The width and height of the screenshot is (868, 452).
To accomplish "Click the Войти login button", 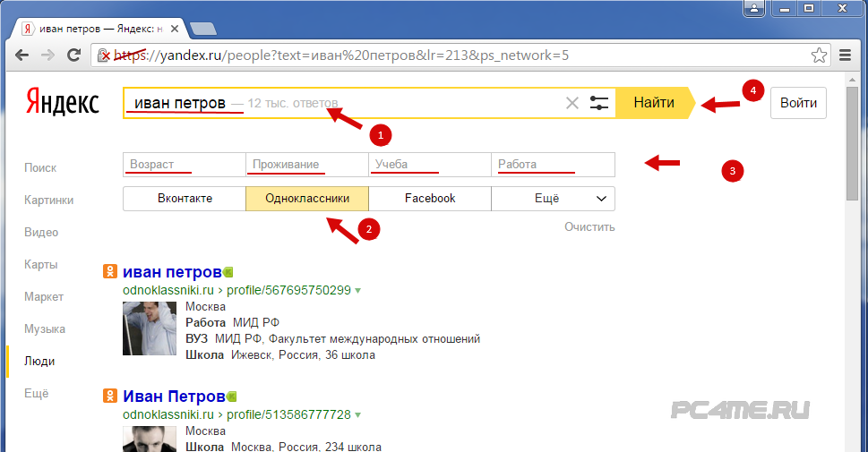I will click(x=798, y=103).
